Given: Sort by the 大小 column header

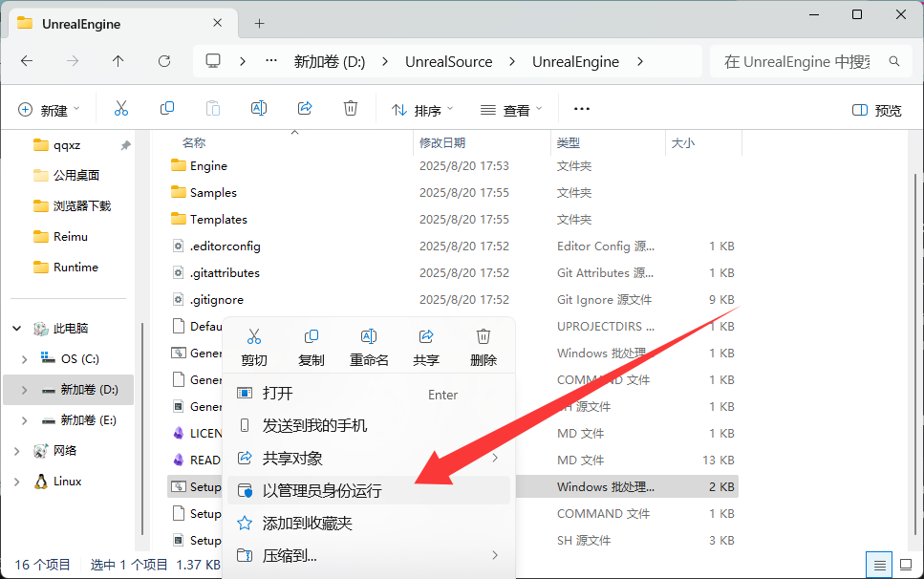Looking at the screenshot, I should click(683, 142).
